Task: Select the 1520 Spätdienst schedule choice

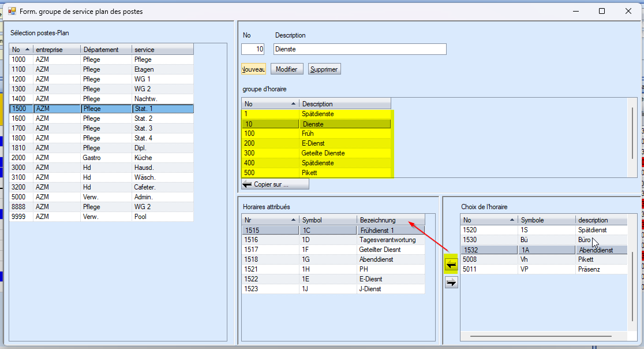Action: pos(543,230)
